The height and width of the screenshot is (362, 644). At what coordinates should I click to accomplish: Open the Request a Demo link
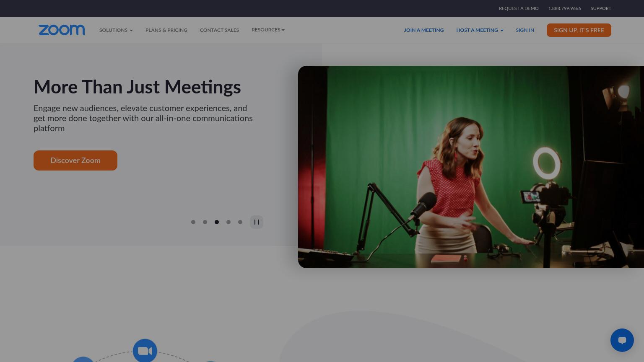click(519, 8)
